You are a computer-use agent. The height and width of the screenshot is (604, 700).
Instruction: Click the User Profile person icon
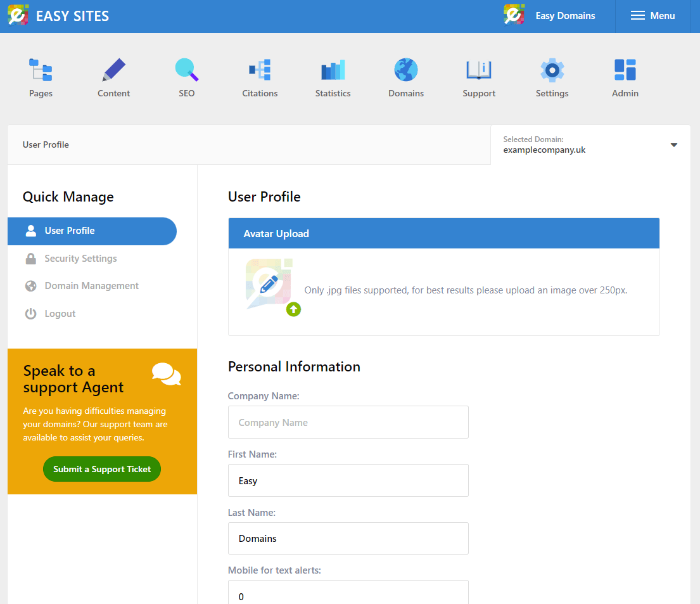tap(31, 231)
